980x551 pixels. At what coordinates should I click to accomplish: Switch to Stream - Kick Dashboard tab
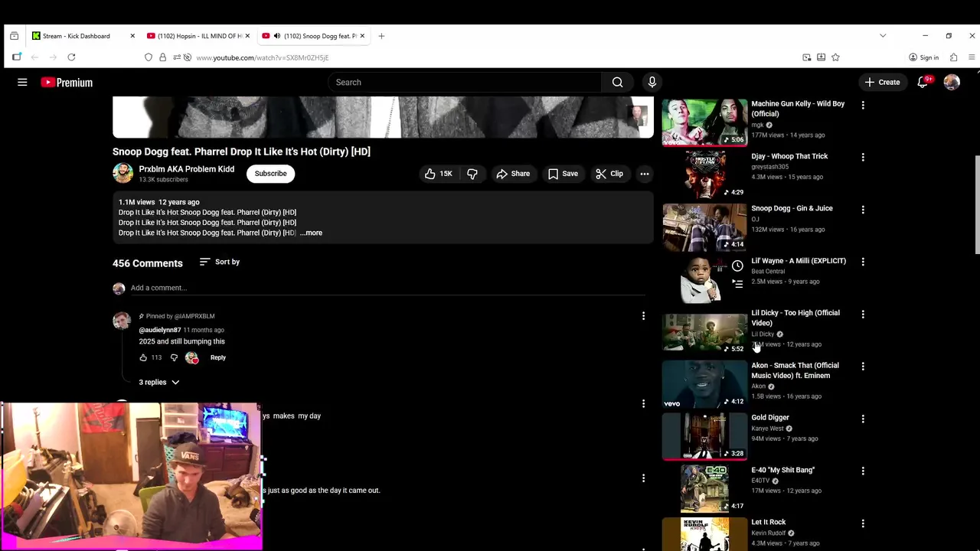pos(77,36)
